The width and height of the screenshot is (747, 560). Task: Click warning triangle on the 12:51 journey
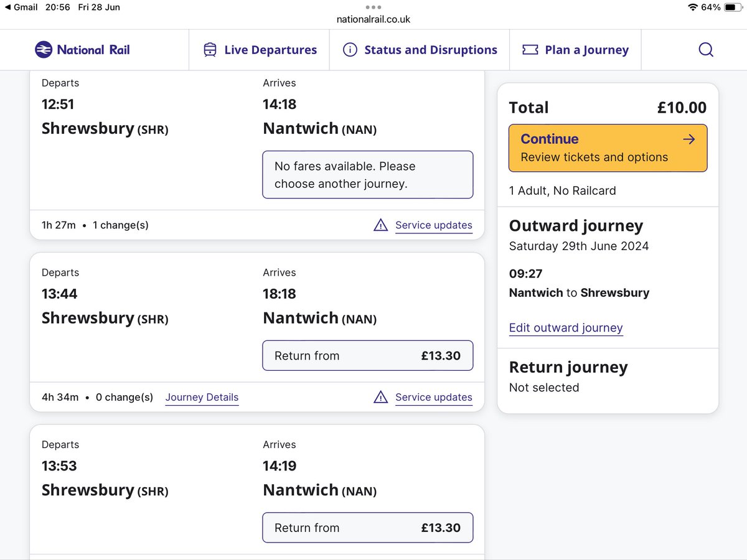click(x=380, y=225)
